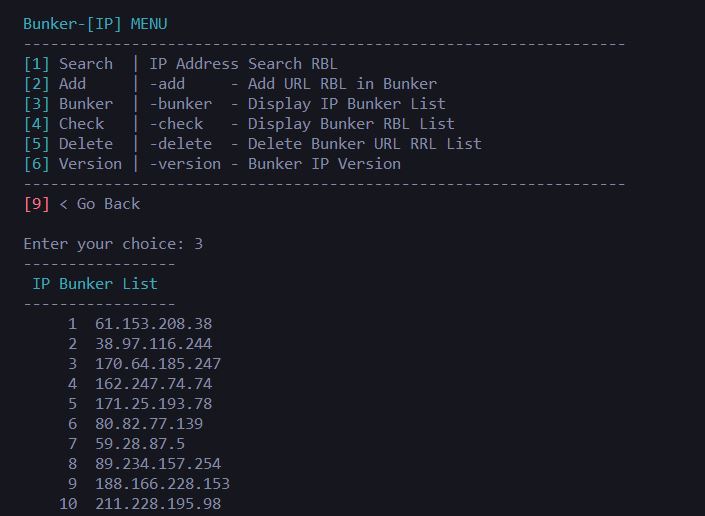The image size is (705, 516).
Task: Click the '-check' flag text
Action: coord(176,124)
